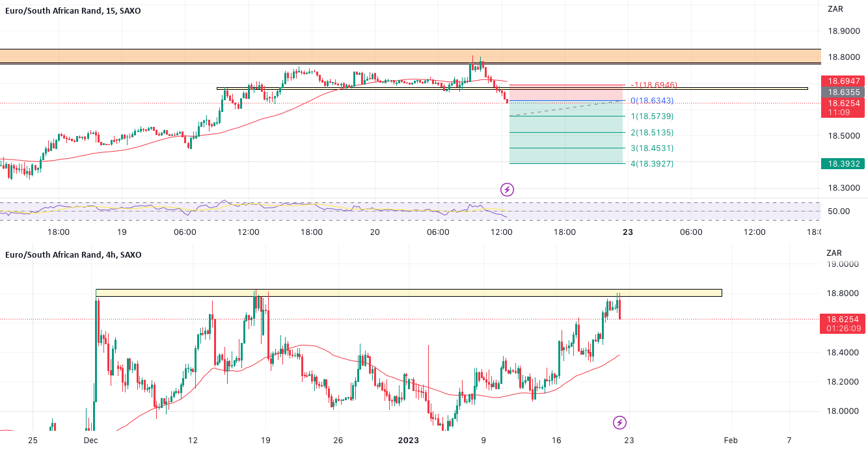Image resolution: width=868 pixels, height=449 pixels.
Task: Click the Feb label on the time axis
Action: (730, 441)
